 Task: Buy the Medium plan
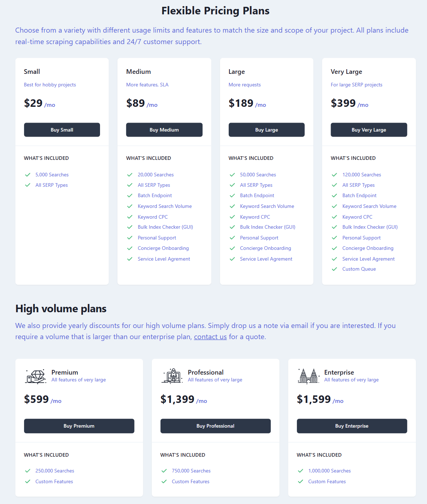click(164, 130)
